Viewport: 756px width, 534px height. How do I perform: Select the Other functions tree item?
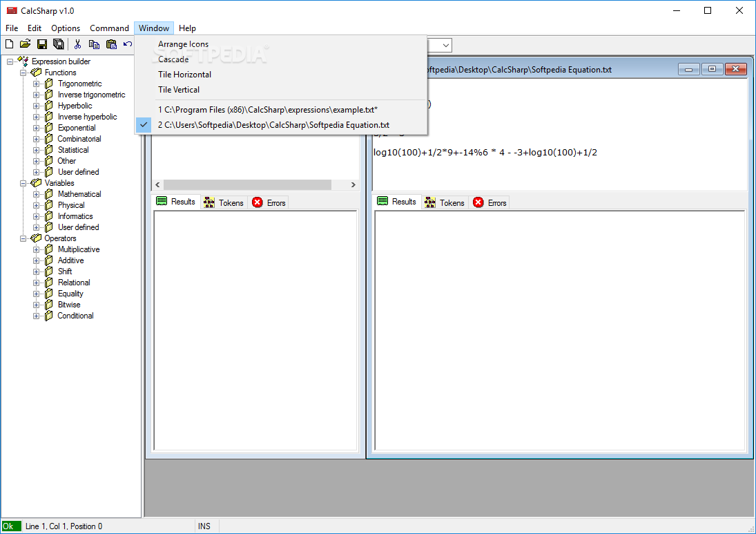coord(67,161)
